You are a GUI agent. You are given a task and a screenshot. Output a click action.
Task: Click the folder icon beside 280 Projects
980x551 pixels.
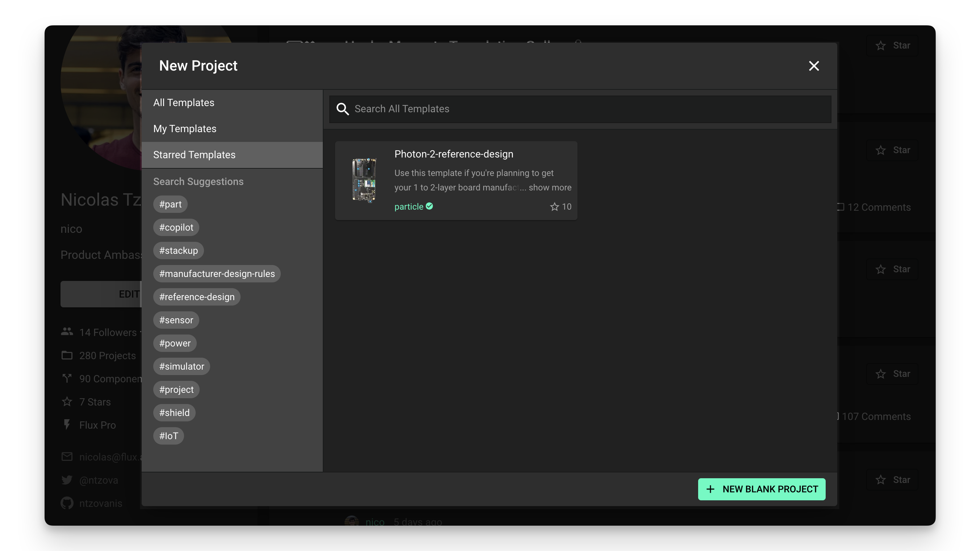click(x=67, y=356)
